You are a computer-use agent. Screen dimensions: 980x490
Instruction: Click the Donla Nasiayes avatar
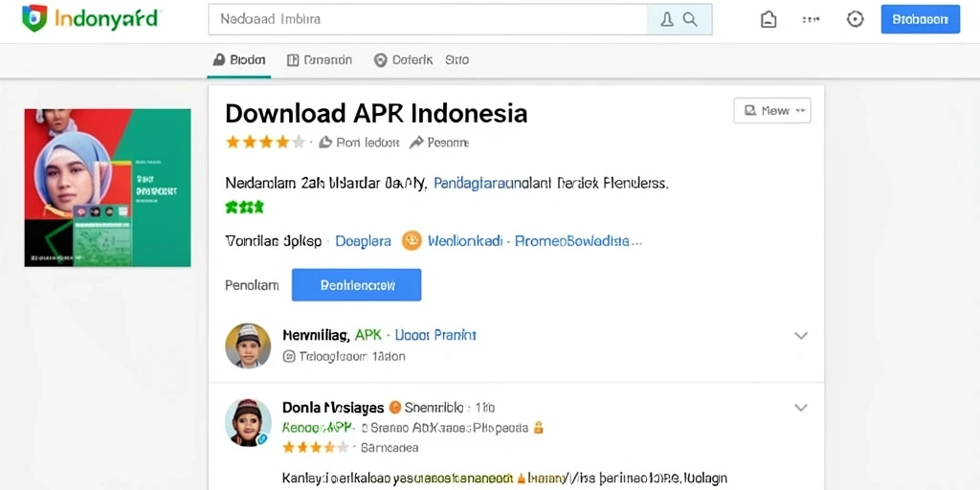(248, 422)
